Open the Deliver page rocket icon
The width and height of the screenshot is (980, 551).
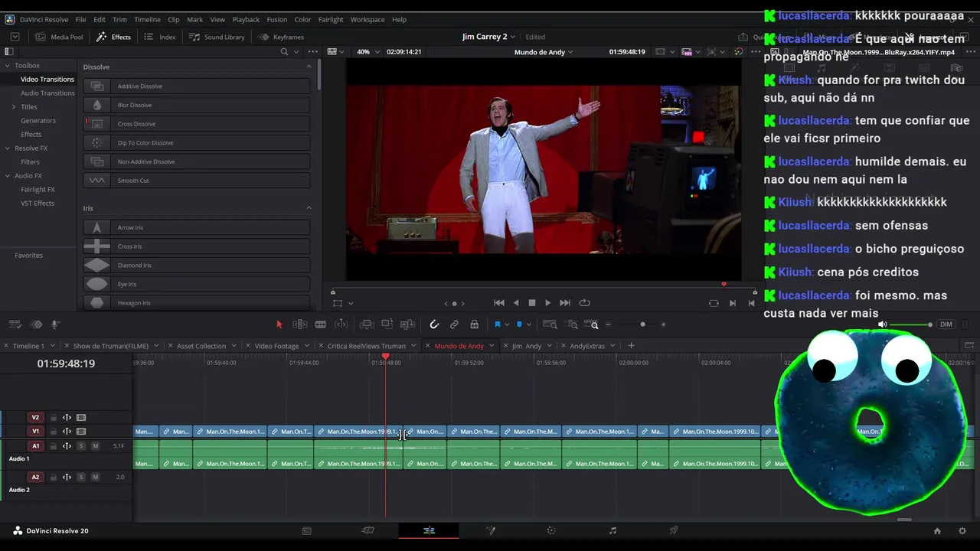pyautogui.click(x=674, y=530)
